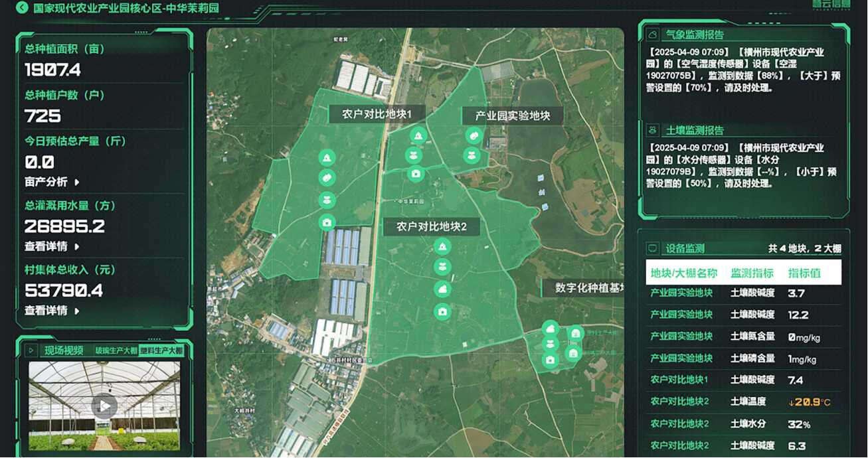The width and height of the screenshot is (868, 458).
Task: Expand 亩产分析 yield analysis arrow
Action: 77,182
